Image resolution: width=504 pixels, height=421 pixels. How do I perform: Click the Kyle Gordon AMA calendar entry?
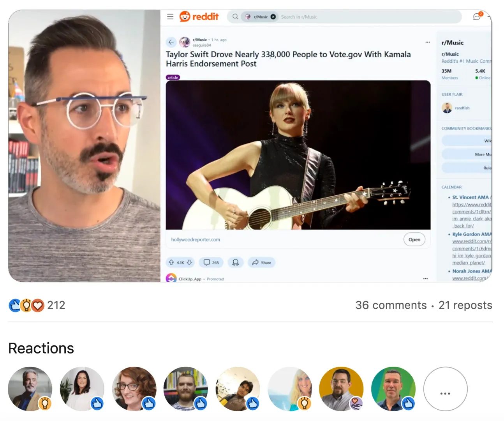click(472, 234)
